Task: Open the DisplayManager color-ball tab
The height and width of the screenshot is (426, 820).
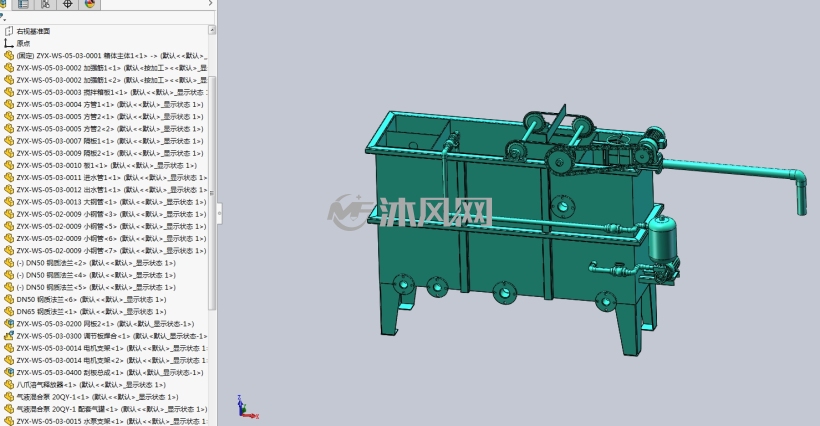Action: [x=90, y=4]
